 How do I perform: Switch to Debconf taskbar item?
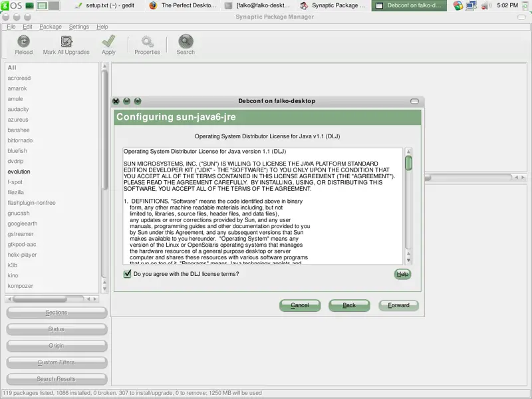point(409,5)
